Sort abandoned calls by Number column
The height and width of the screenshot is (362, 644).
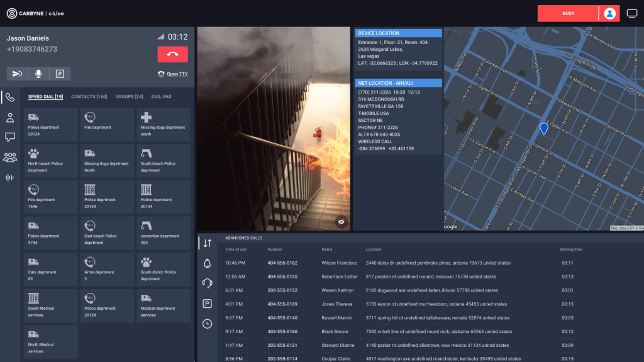pos(275,250)
